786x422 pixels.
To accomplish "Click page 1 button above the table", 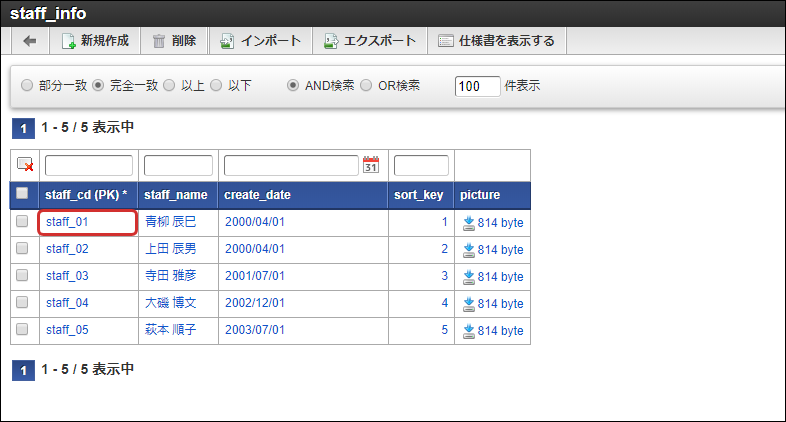I will click(19, 128).
